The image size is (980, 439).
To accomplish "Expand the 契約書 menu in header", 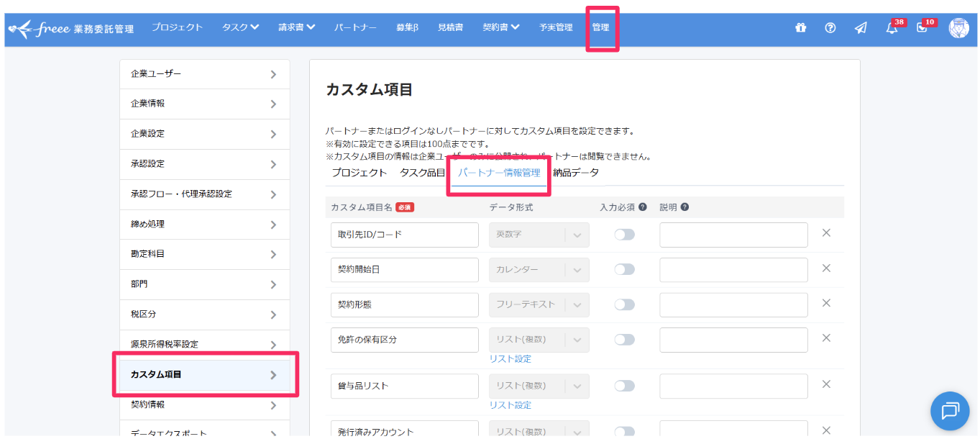I will coord(501,27).
